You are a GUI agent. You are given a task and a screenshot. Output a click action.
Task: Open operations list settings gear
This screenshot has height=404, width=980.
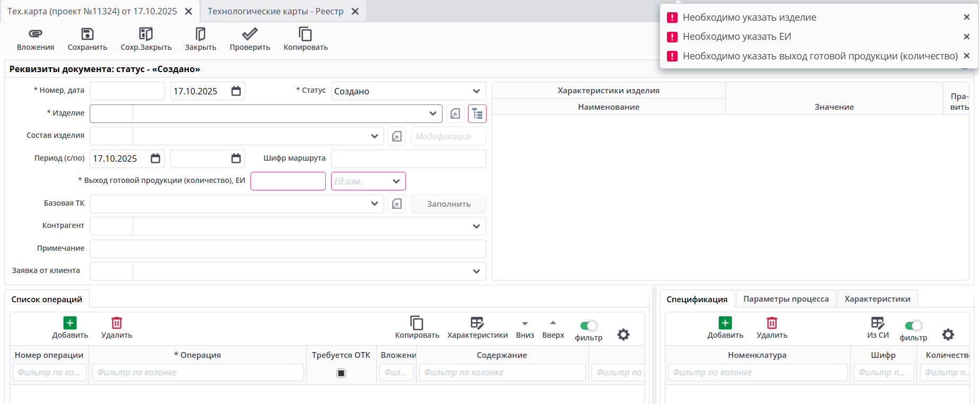click(x=623, y=335)
